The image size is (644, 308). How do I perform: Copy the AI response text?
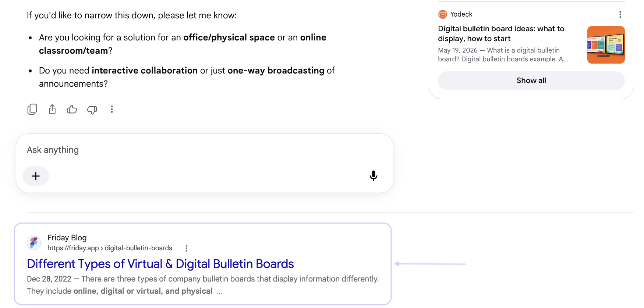(x=32, y=109)
